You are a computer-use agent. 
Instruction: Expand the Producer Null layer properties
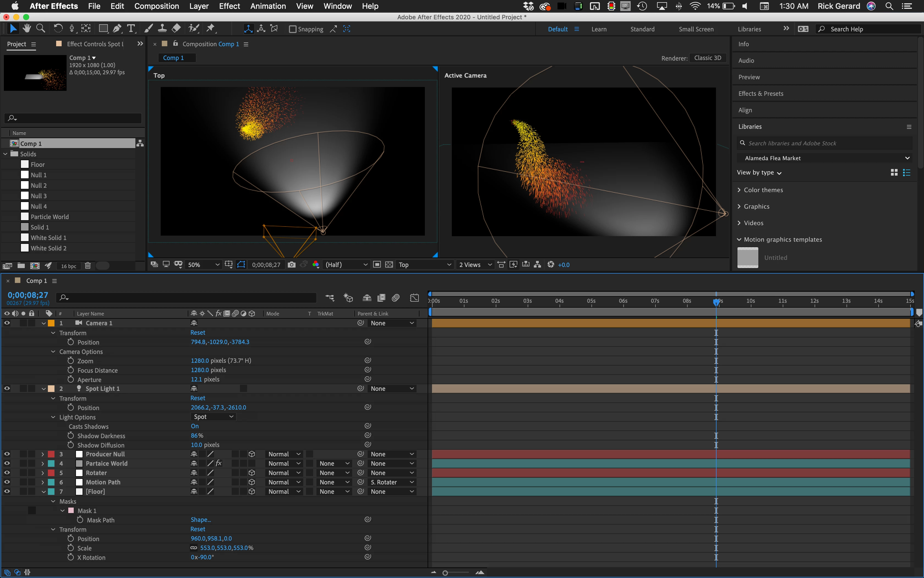pyautogui.click(x=43, y=454)
